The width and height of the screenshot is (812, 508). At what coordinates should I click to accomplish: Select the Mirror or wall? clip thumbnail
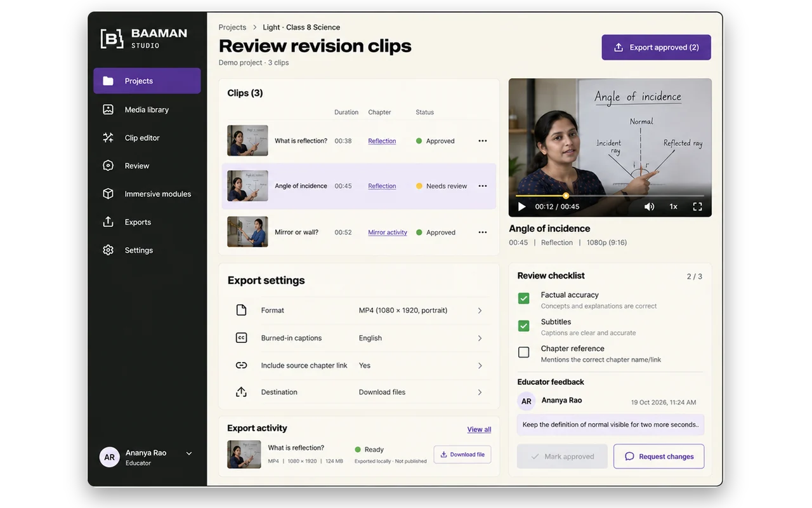pyautogui.click(x=247, y=232)
